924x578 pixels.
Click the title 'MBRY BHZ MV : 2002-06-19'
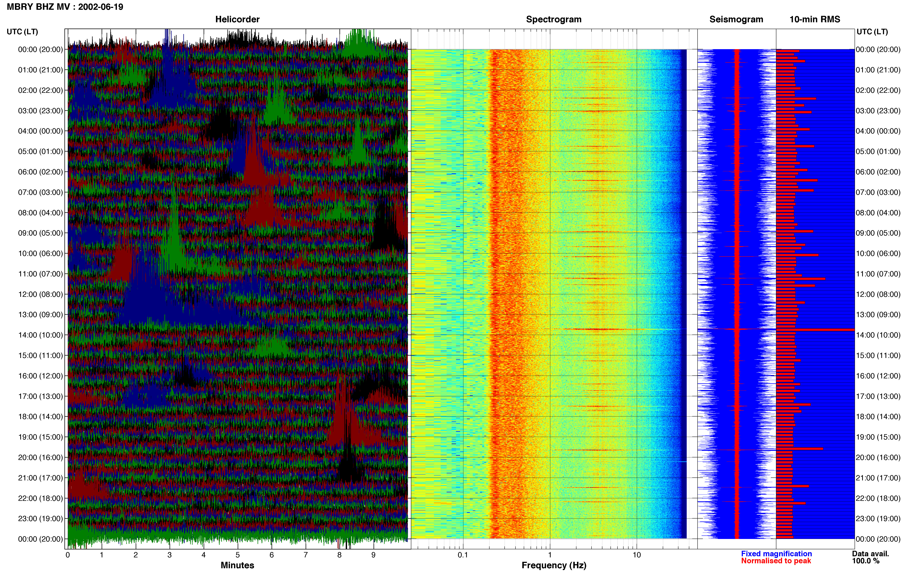tap(65, 7)
